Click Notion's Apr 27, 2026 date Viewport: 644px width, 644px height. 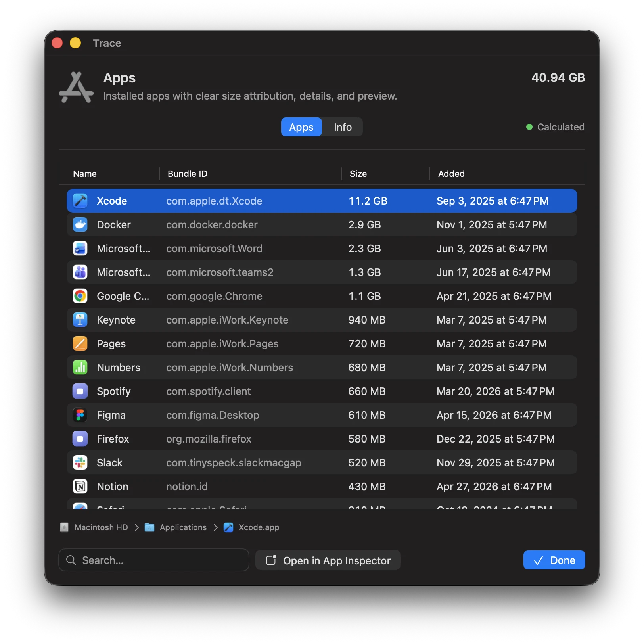(494, 487)
